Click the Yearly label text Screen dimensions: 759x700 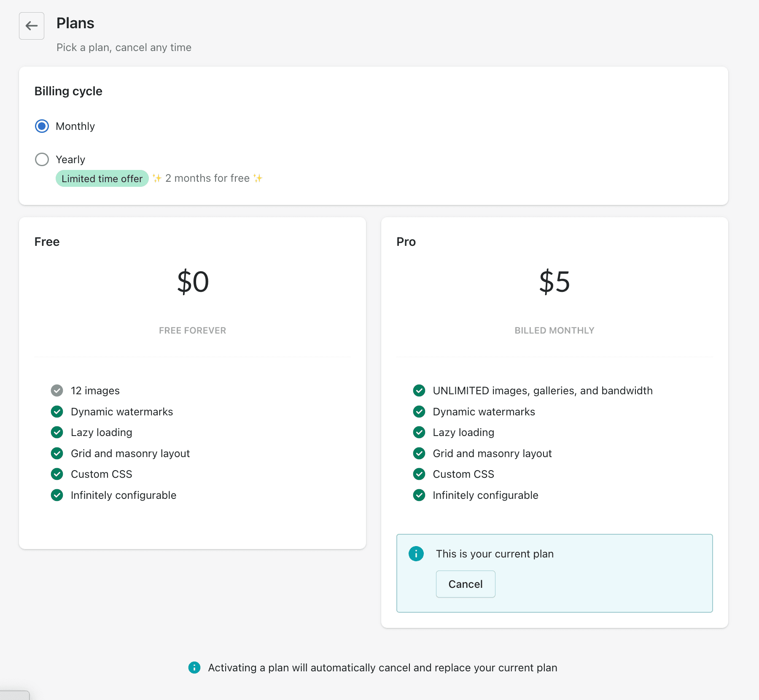[x=70, y=160]
